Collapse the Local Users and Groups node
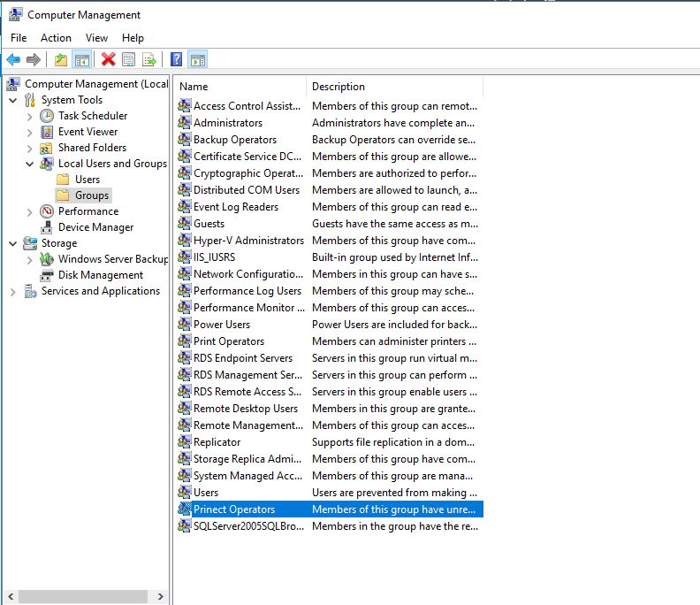Screen dimensions: 700x605 (29, 164)
